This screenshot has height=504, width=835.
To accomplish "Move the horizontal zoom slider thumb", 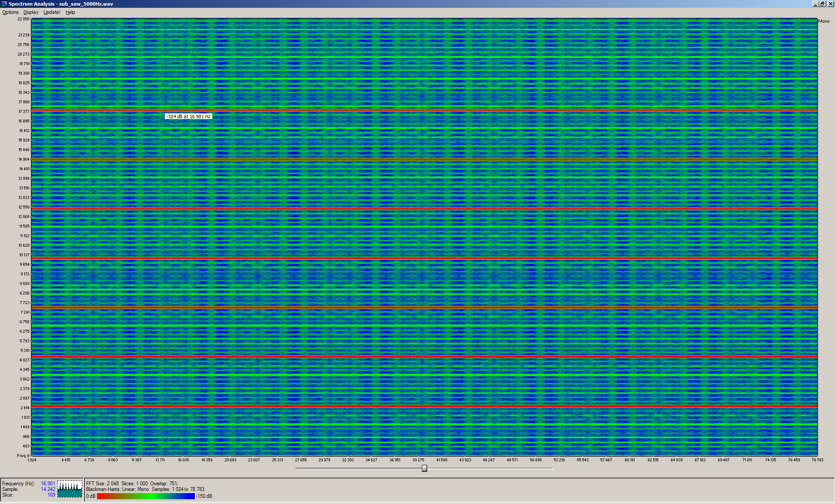I will pyautogui.click(x=424, y=468).
